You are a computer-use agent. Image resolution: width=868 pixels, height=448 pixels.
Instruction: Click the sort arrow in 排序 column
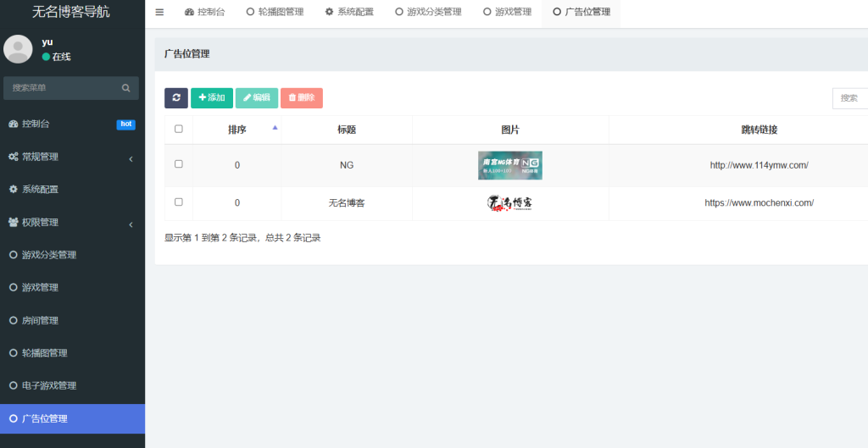pos(275,128)
